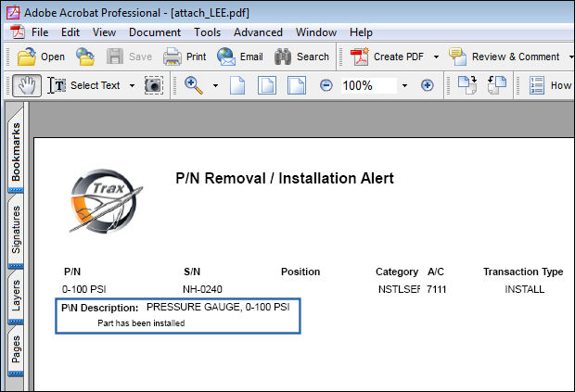Open the Layers side tab
Image resolution: width=575 pixels, height=392 pixels.
pos(16,296)
